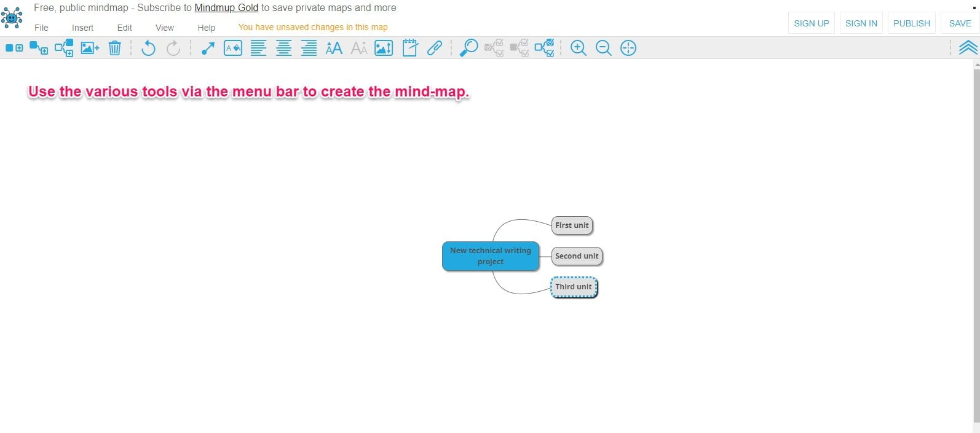
Task: Zoom out of the map
Action: click(x=604, y=48)
